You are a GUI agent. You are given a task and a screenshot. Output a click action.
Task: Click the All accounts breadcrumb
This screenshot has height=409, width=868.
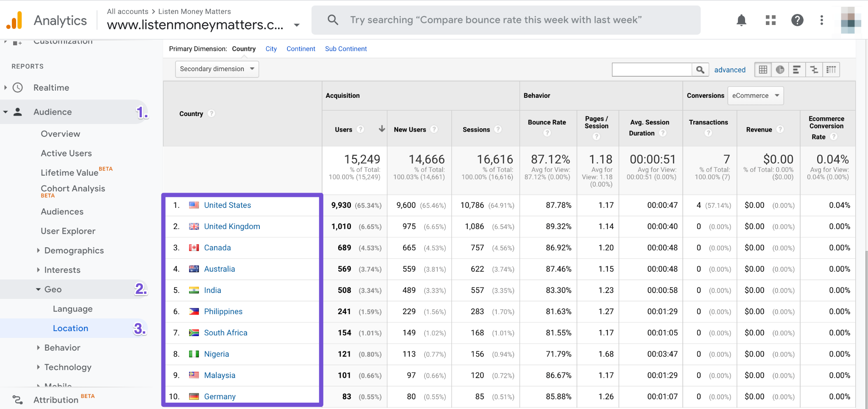tap(128, 11)
